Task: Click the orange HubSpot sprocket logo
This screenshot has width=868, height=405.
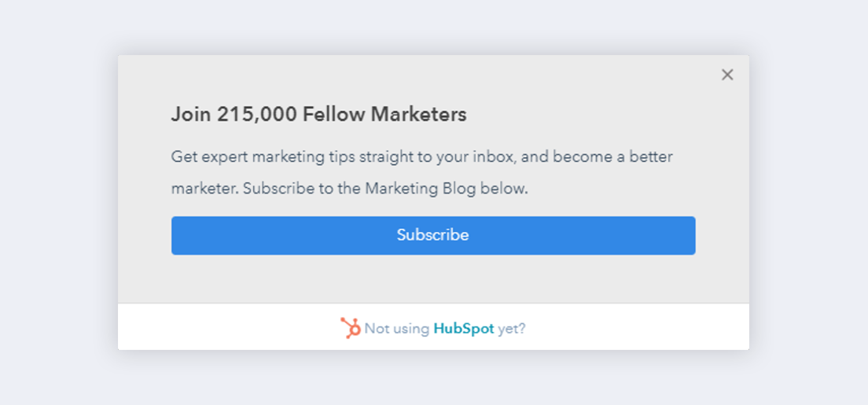Action: pos(350,328)
